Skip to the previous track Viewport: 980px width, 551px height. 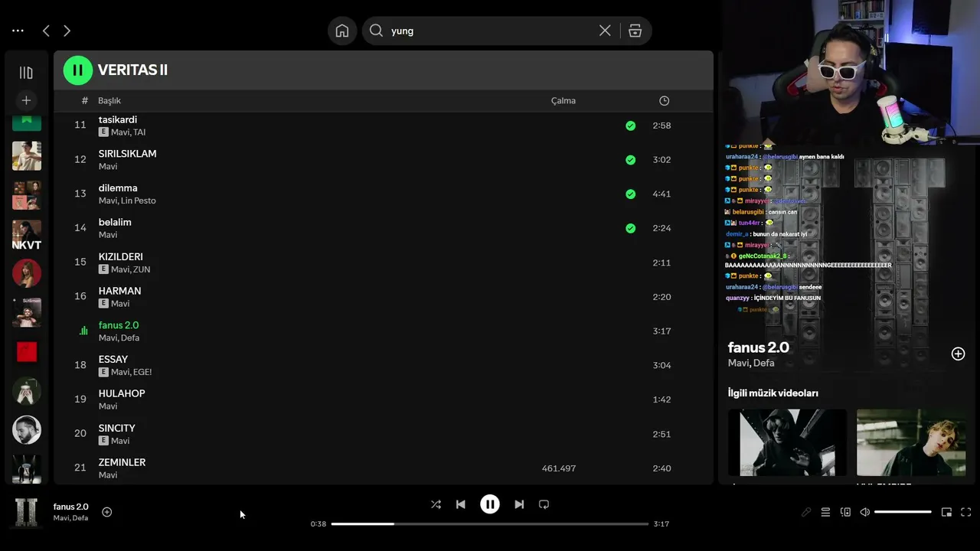pos(460,504)
